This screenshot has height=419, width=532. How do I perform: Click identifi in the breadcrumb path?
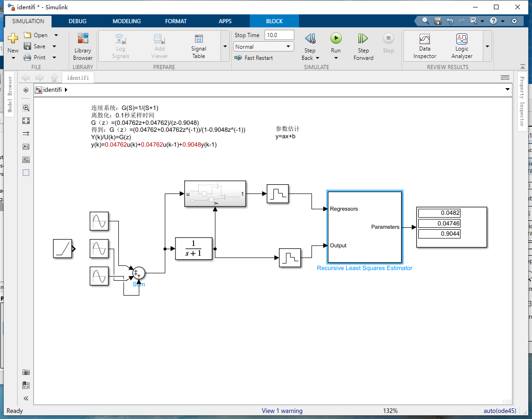[52, 90]
